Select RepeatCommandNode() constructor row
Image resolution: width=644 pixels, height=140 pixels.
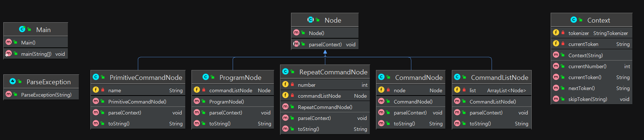coord(325,107)
